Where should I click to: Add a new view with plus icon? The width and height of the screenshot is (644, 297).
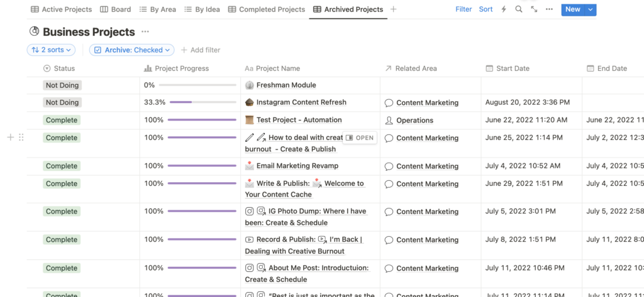click(x=394, y=9)
